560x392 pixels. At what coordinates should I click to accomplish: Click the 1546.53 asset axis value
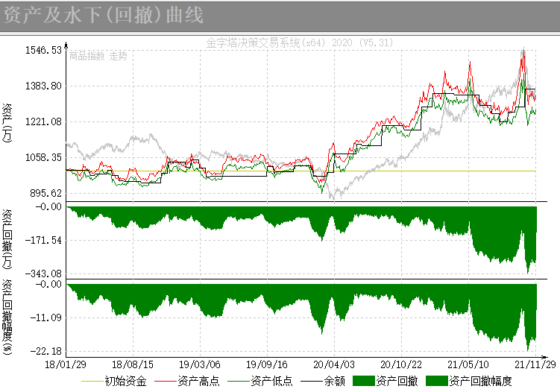click(43, 51)
